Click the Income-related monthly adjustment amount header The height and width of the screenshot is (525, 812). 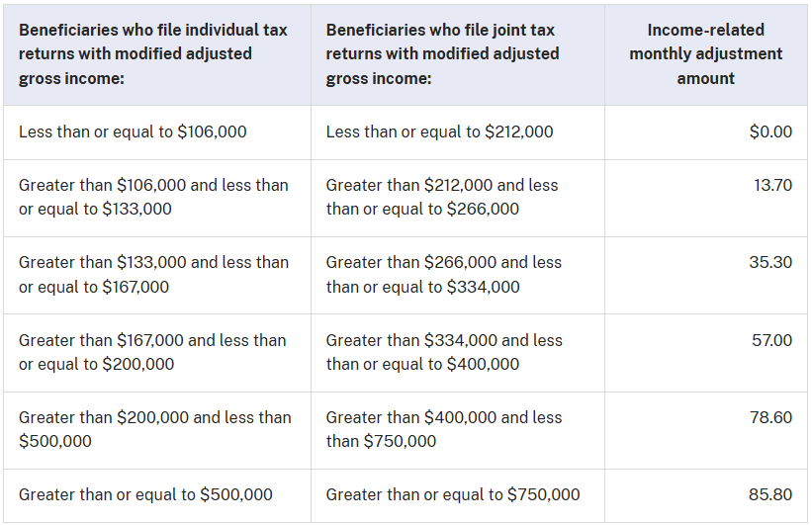[x=705, y=53]
